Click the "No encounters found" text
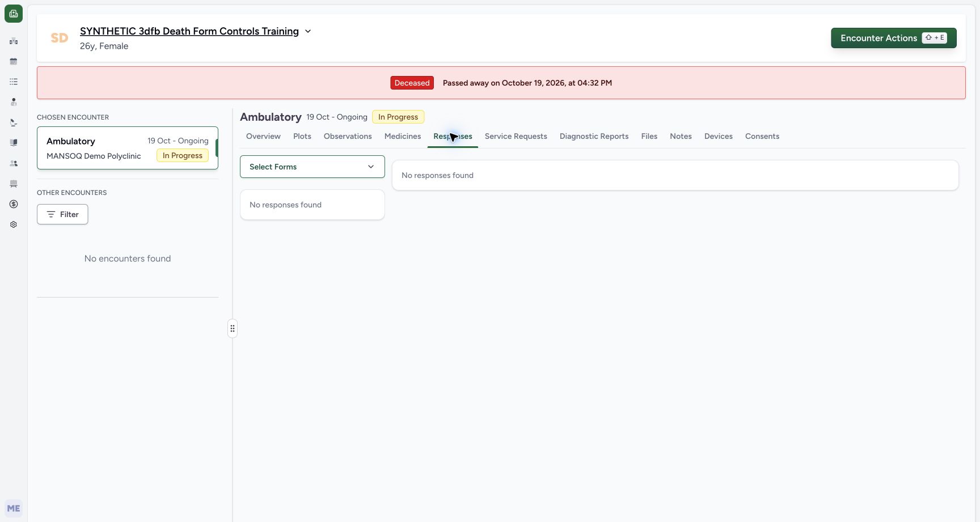The width and height of the screenshot is (980, 522). 128,258
